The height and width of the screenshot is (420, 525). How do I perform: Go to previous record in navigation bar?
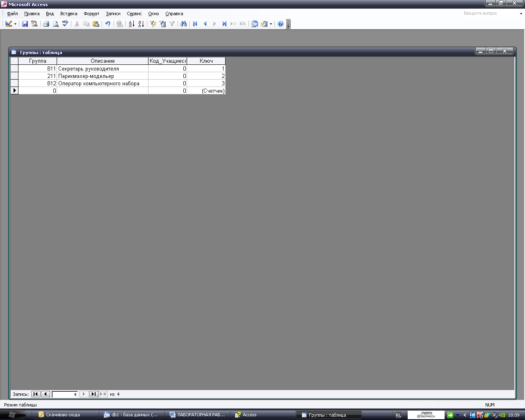click(46, 394)
